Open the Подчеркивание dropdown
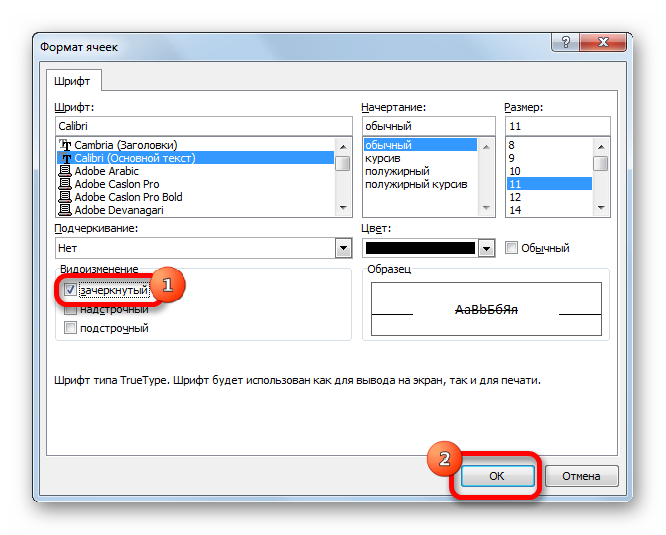666x535 pixels. pyautogui.click(x=343, y=248)
